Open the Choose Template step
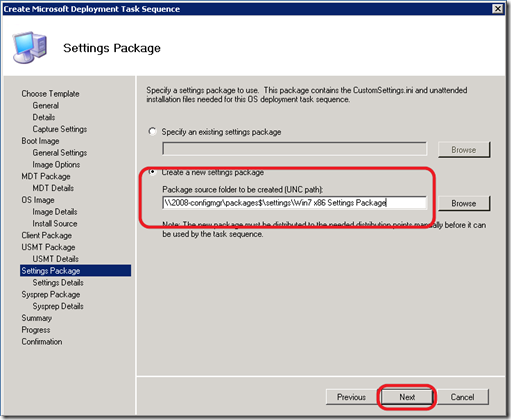Image resolution: width=511 pixels, height=420 pixels. [50, 94]
